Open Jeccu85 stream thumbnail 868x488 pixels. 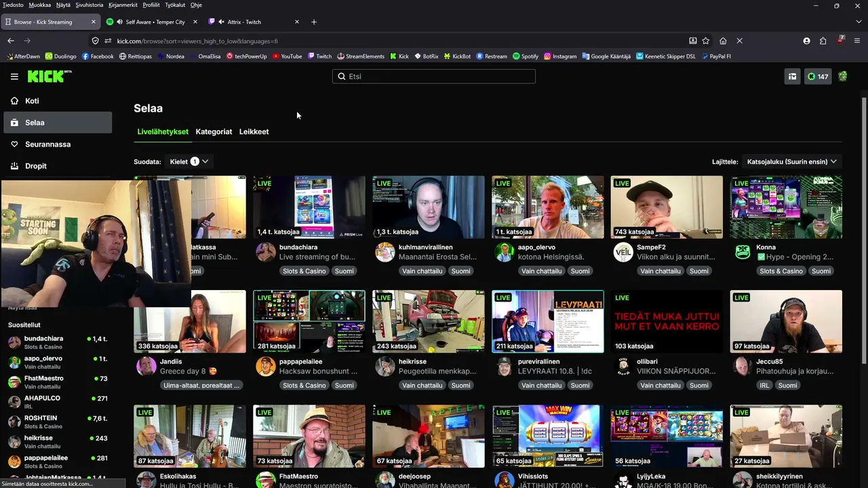click(786, 321)
